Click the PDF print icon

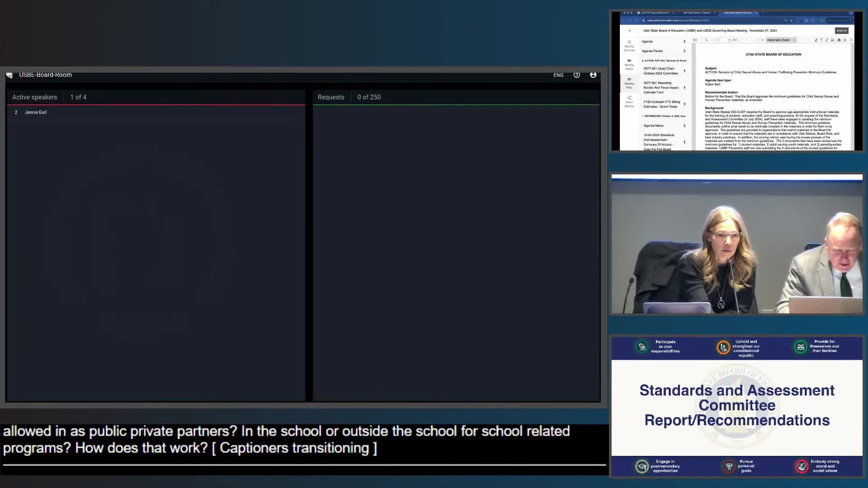coord(839,40)
